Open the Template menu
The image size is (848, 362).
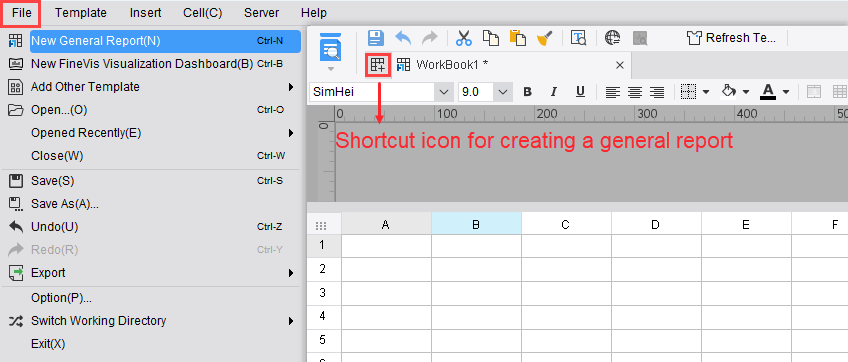[x=81, y=13]
